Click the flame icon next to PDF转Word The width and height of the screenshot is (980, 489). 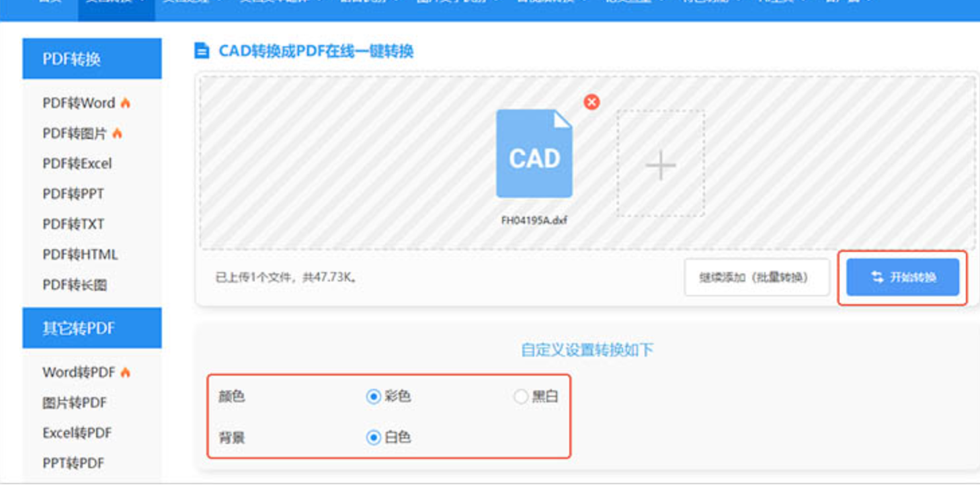point(125,103)
